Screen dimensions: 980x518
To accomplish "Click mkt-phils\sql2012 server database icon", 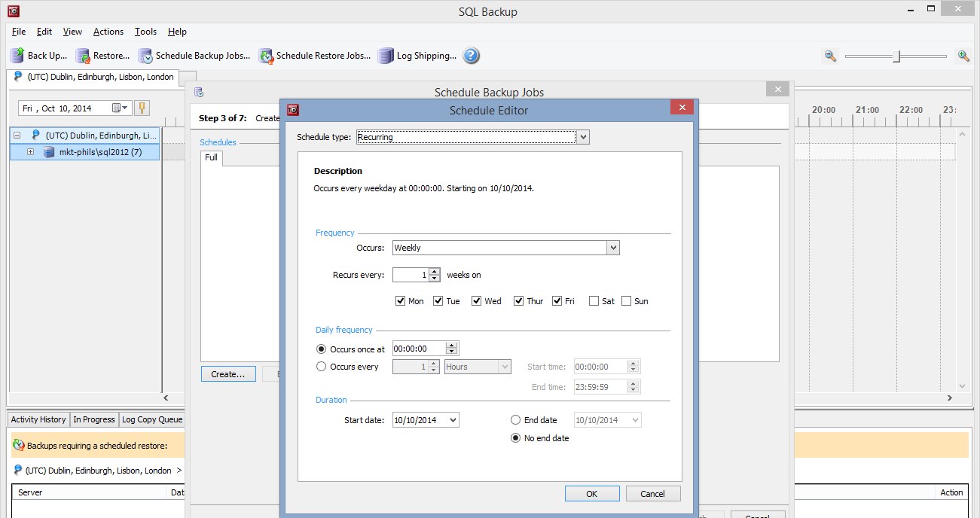I will coord(49,152).
